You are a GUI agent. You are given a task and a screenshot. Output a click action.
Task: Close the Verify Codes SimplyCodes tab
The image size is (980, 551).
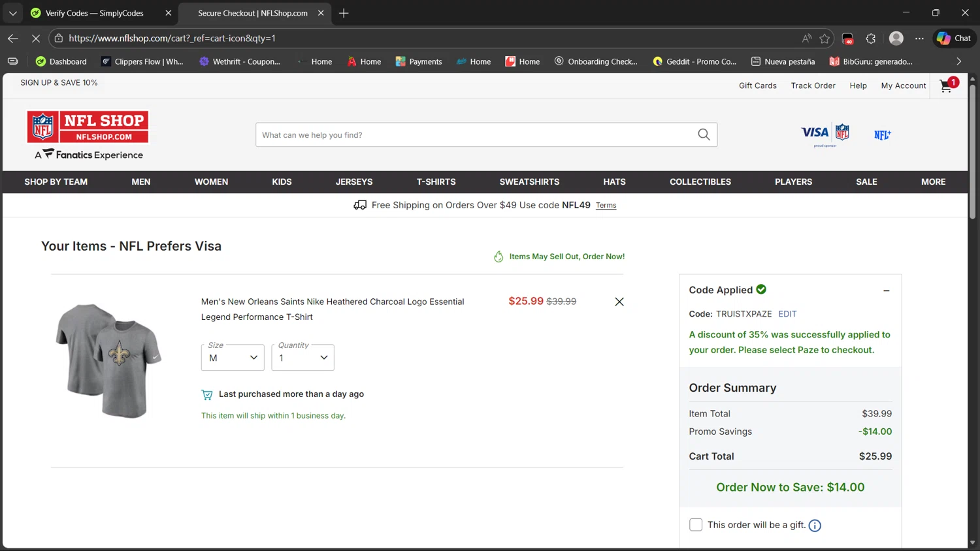click(x=169, y=13)
